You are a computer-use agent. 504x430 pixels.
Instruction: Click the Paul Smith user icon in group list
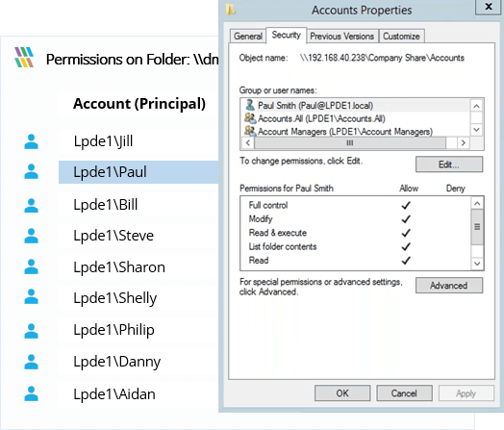[x=250, y=105]
